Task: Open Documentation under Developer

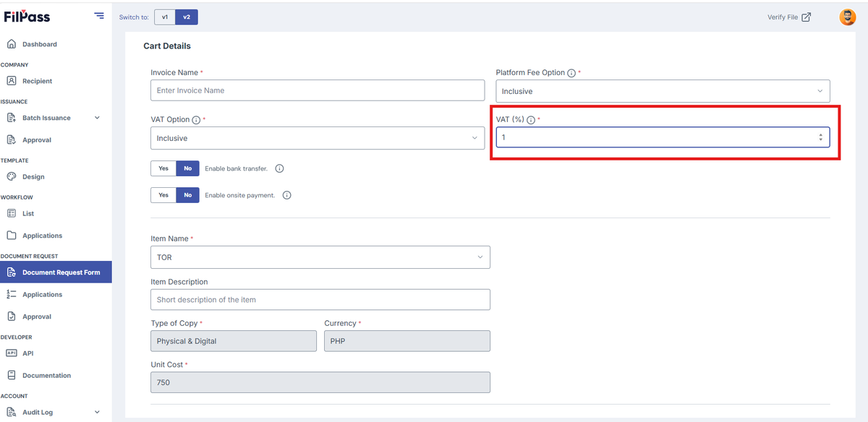Action: pyautogui.click(x=46, y=375)
